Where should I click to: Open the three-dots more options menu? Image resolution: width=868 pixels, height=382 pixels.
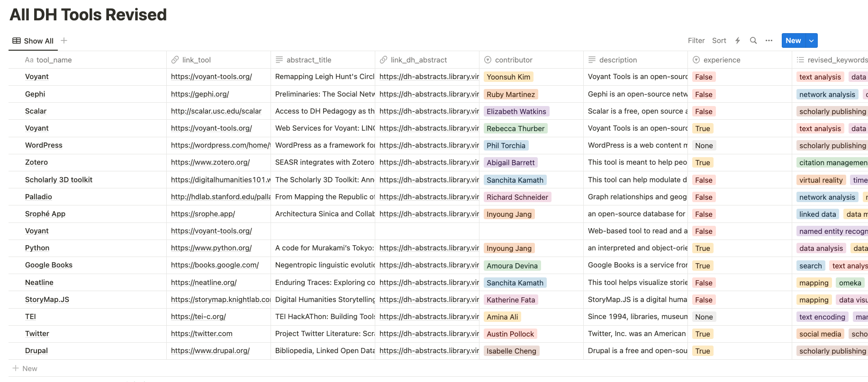click(x=769, y=41)
